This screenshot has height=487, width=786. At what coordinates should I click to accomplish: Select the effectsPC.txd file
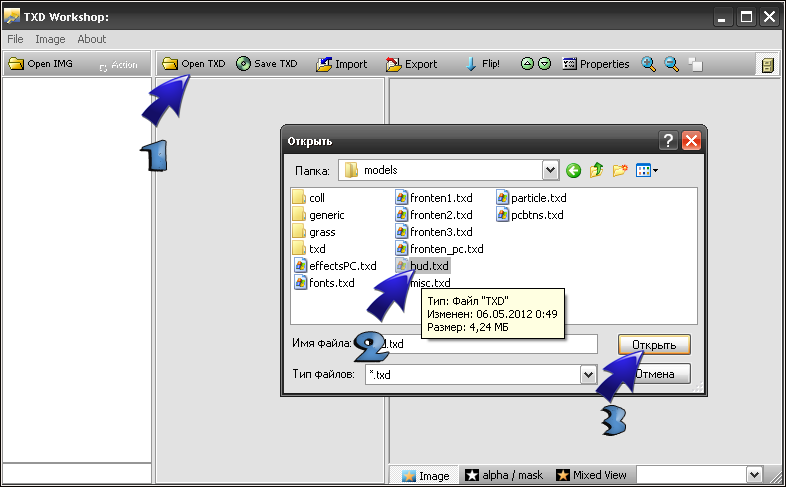[x=335, y=266]
